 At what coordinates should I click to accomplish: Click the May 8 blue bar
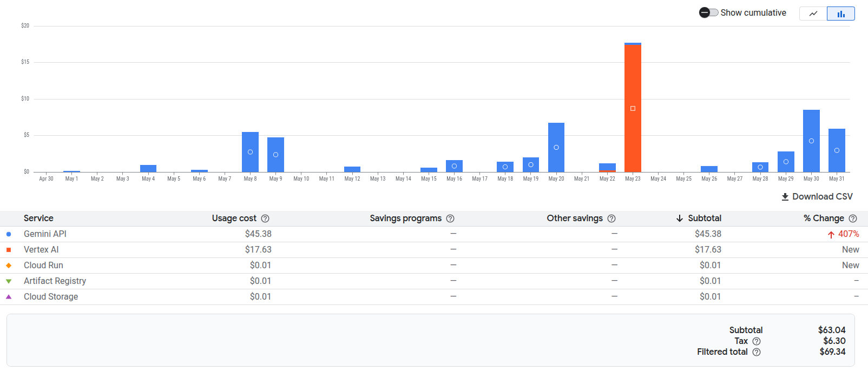pos(250,152)
